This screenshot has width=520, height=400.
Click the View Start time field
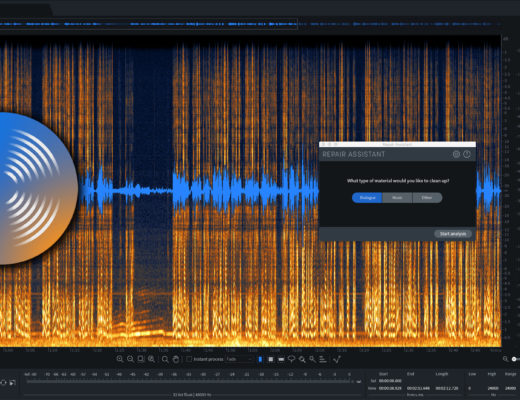[x=390, y=388]
